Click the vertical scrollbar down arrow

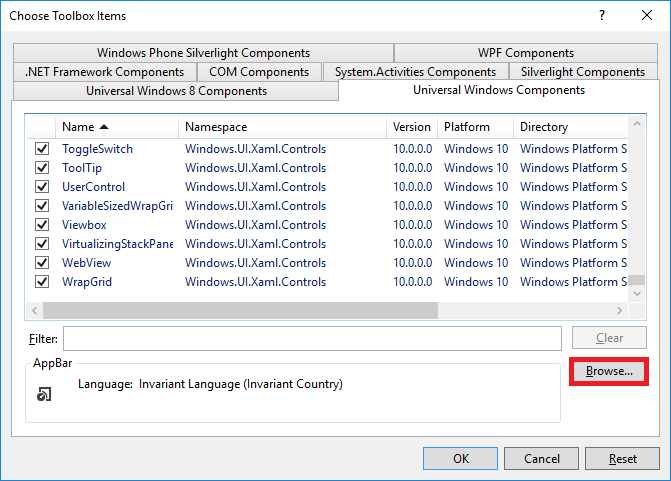pyautogui.click(x=638, y=292)
